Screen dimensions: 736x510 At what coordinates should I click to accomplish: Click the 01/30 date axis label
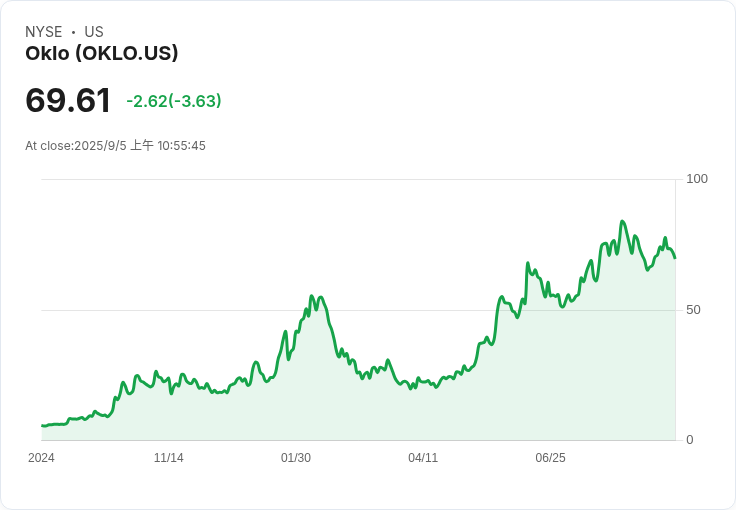[x=296, y=458]
